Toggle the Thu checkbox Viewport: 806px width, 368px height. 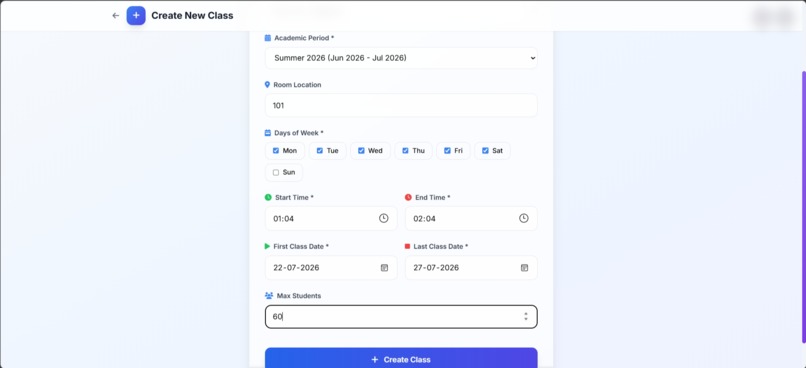pos(405,151)
